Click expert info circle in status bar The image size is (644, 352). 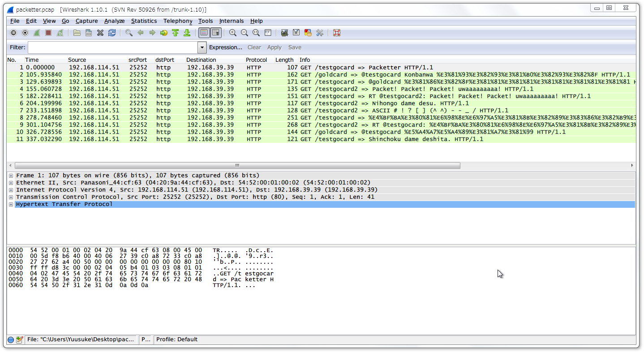click(x=11, y=340)
